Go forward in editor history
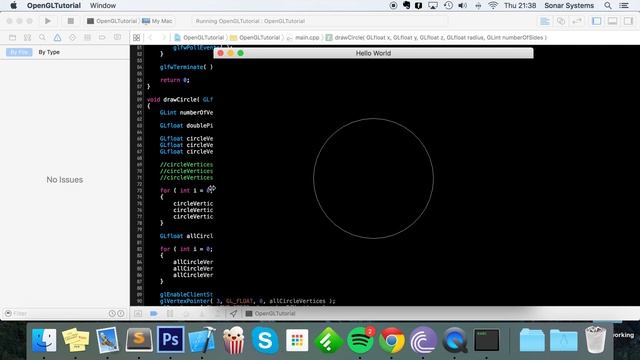This screenshot has height=360, width=640. (x=164, y=38)
